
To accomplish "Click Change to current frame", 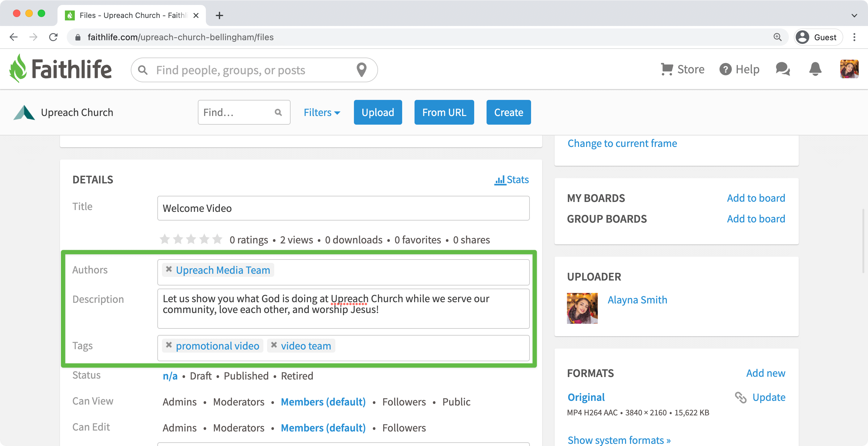I will coord(622,143).
